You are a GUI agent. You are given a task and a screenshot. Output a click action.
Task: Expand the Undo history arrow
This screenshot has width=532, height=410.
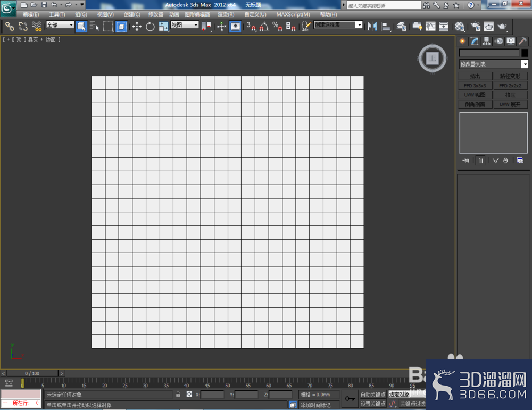click(61, 4)
